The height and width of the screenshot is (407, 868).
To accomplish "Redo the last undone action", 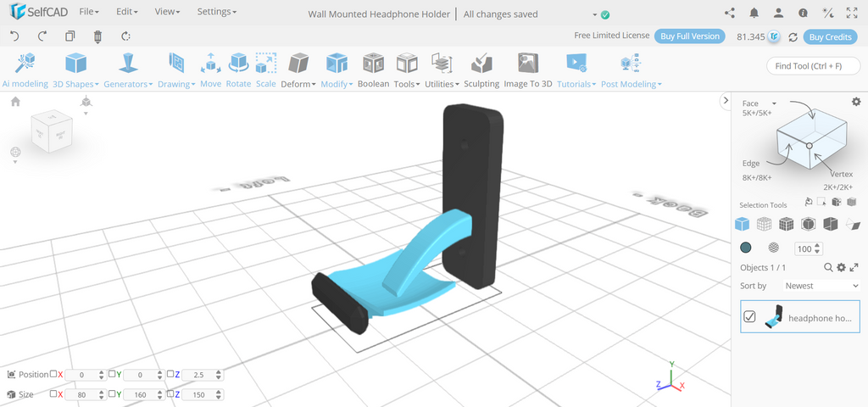I will coord(42,36).
